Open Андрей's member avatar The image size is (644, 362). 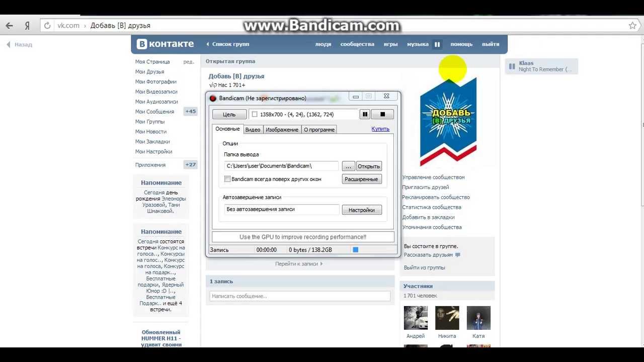(416, 318)
